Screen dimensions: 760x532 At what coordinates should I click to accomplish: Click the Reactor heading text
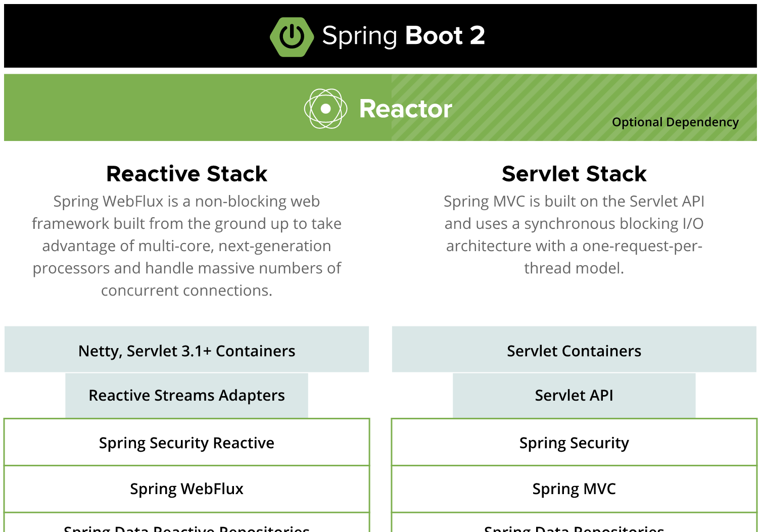405,109
